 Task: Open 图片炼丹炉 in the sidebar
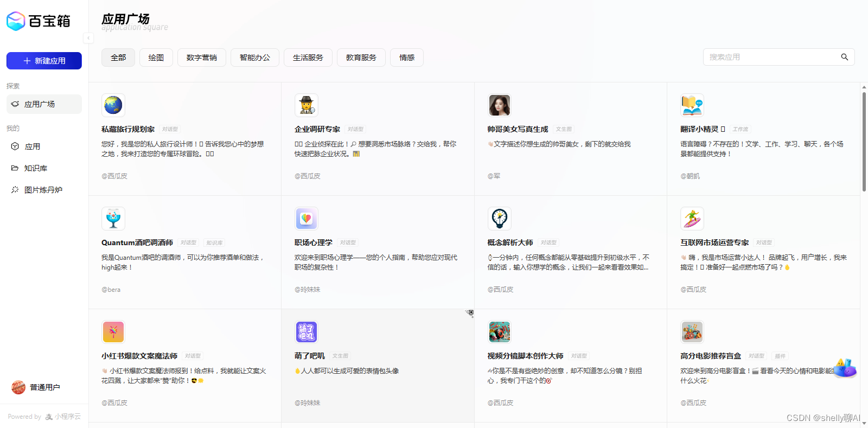pyautogui.click(x=44, y=190)
